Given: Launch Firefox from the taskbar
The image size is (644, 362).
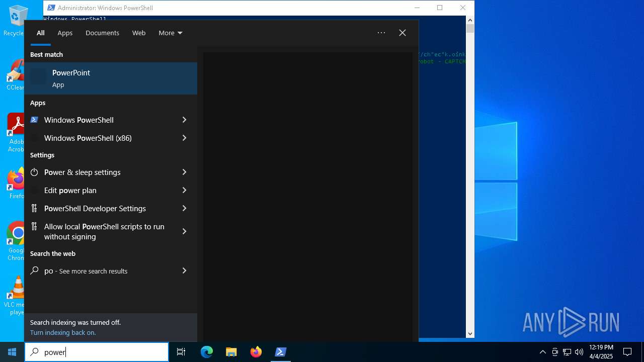Looking at the screenshot, I should (x=256, y=352).
